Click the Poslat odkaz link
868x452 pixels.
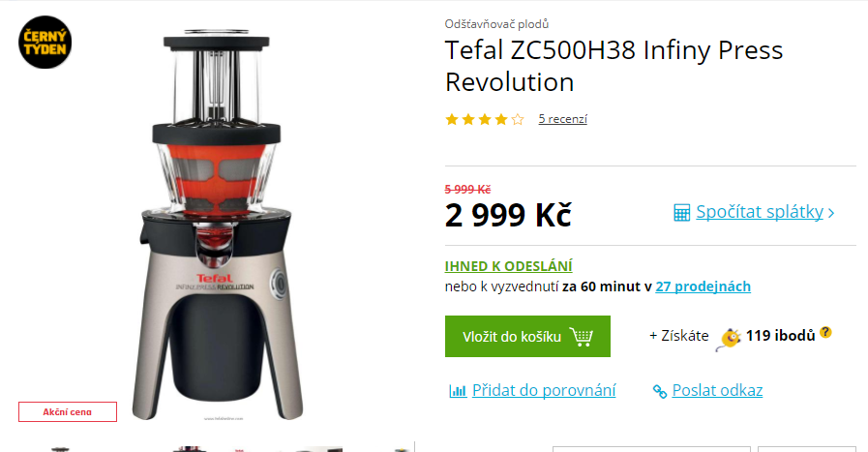click(717, 390)
